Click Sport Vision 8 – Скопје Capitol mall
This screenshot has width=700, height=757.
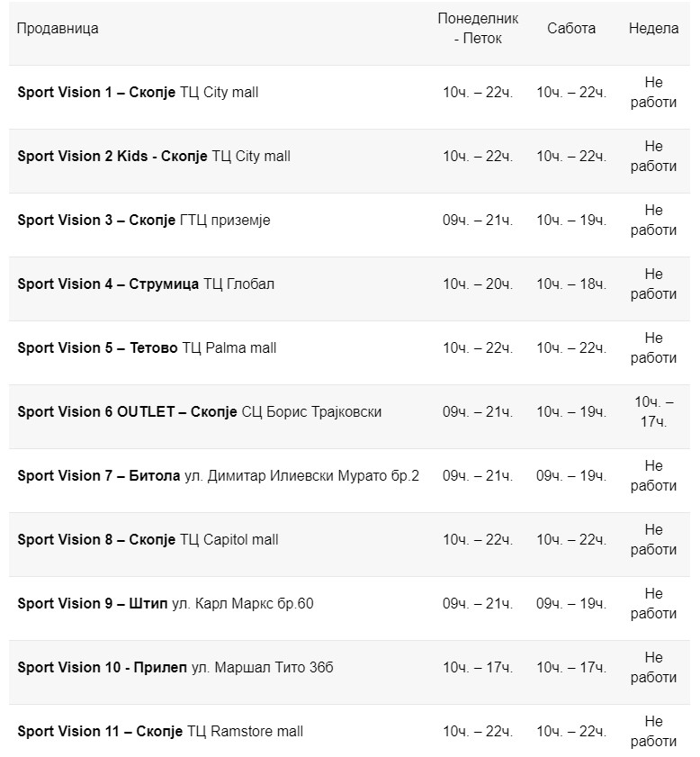point(148,539)
